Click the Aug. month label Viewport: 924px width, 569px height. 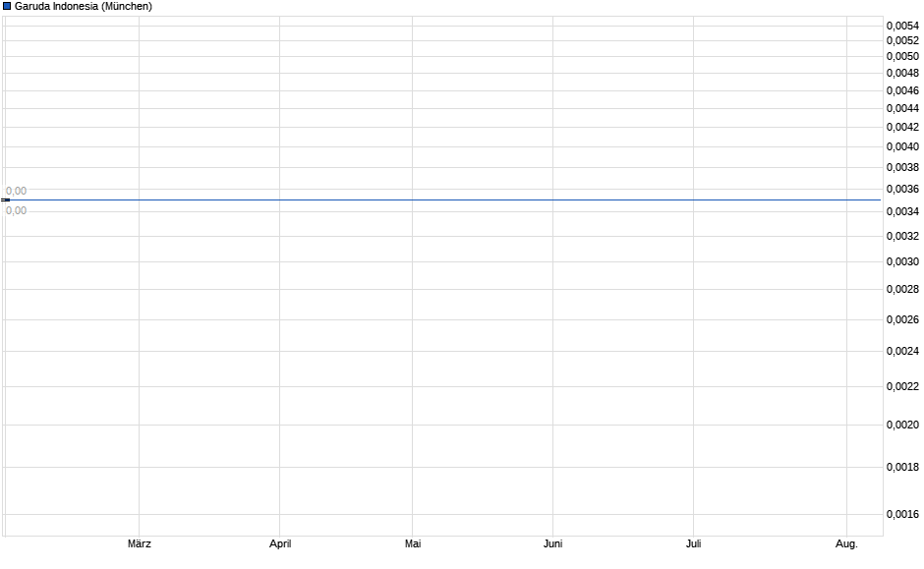846,543
